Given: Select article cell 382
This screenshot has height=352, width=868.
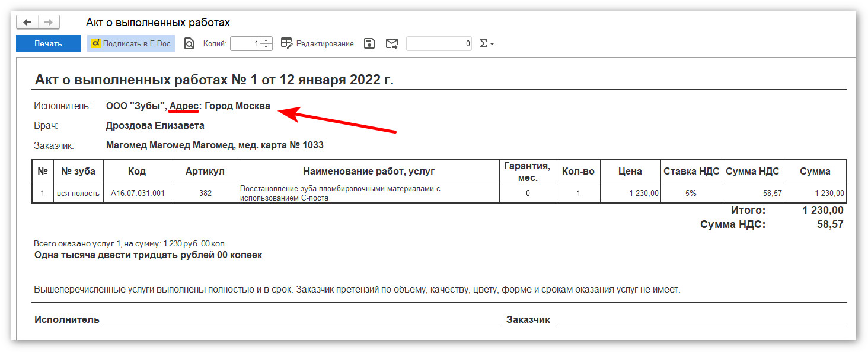Looking at the screenshot, I should tap(205, 193).
